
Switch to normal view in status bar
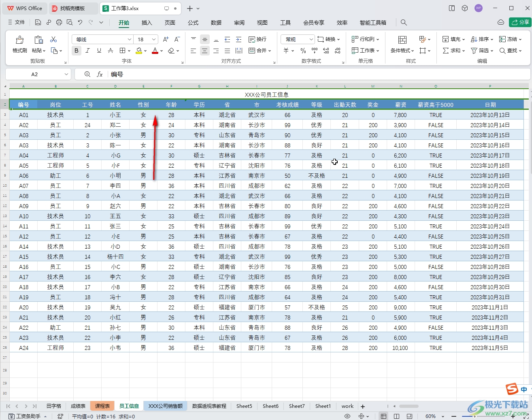click(383, 416)
